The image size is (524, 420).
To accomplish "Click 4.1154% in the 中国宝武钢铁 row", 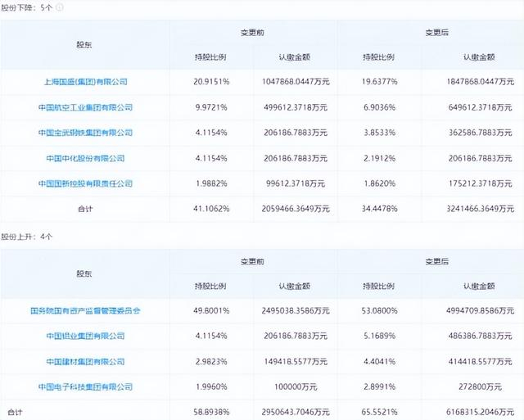I will tap(211, 133).
